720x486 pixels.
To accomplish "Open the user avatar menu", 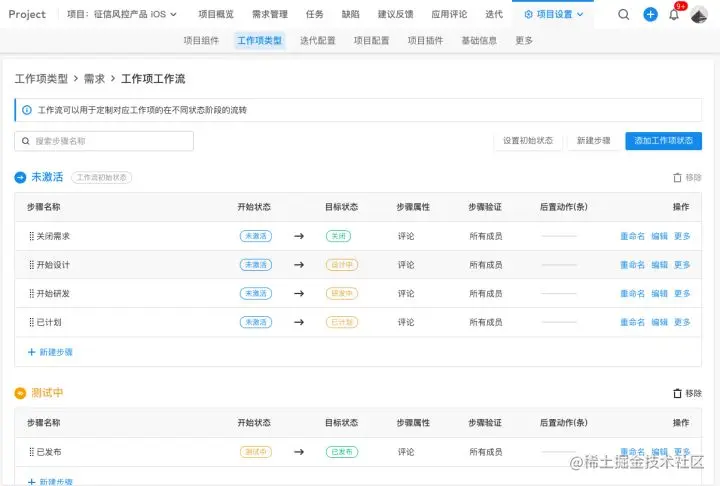I will point(700,14).
